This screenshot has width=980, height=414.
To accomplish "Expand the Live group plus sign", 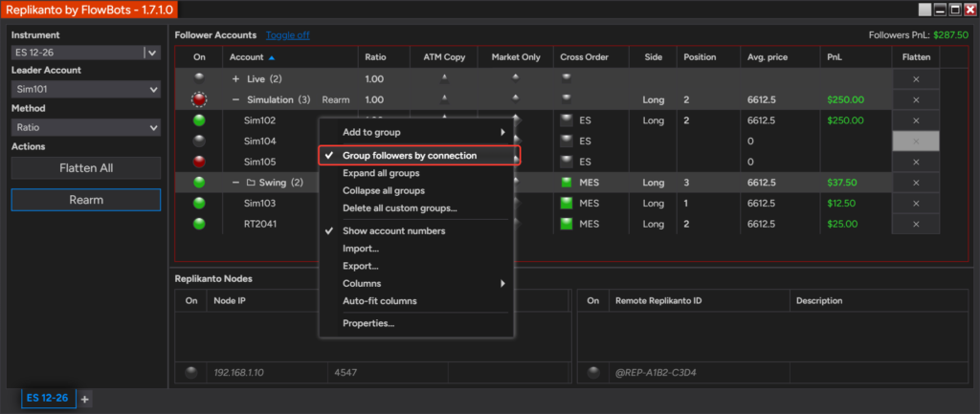I will coord(235,78).
